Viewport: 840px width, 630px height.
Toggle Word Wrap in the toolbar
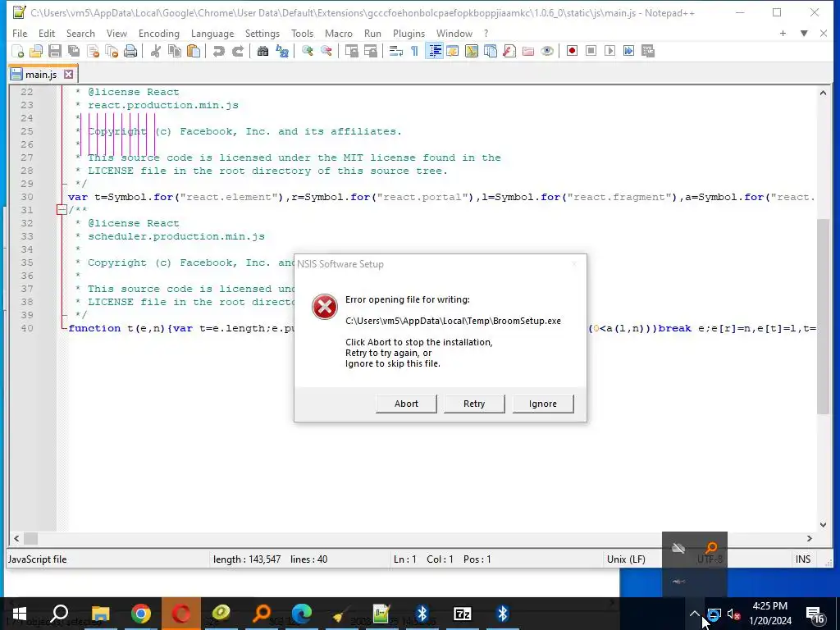(395, 51)
